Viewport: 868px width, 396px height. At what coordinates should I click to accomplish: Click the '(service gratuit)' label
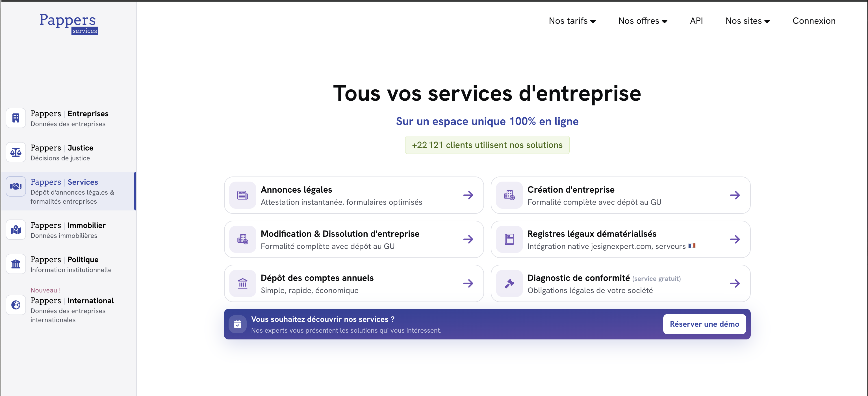[x=656, y=279]
